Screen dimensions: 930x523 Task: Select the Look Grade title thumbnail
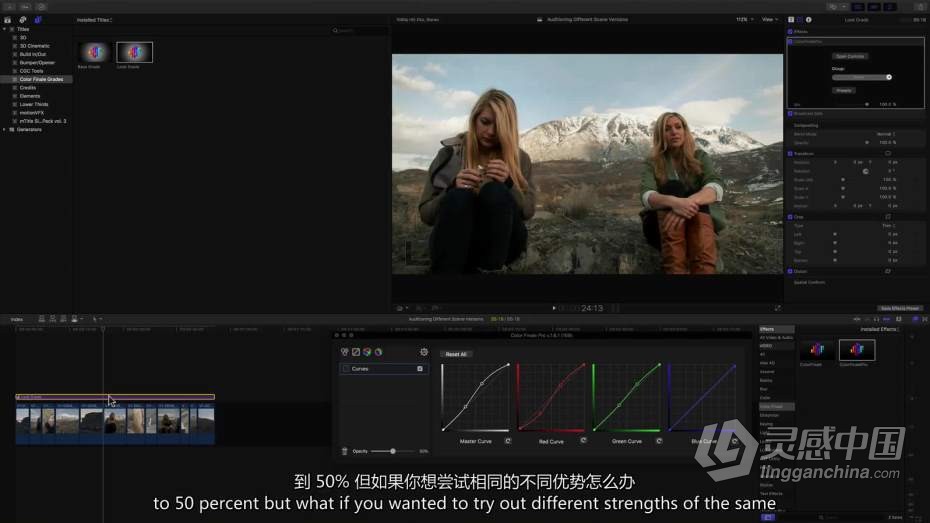(x=135, y=52)
